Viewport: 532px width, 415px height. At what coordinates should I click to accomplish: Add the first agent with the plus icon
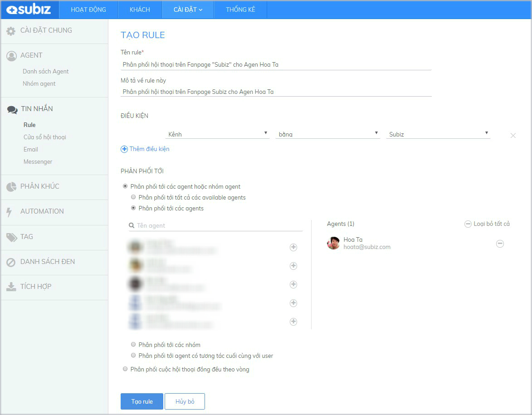(x=293, y=247)
